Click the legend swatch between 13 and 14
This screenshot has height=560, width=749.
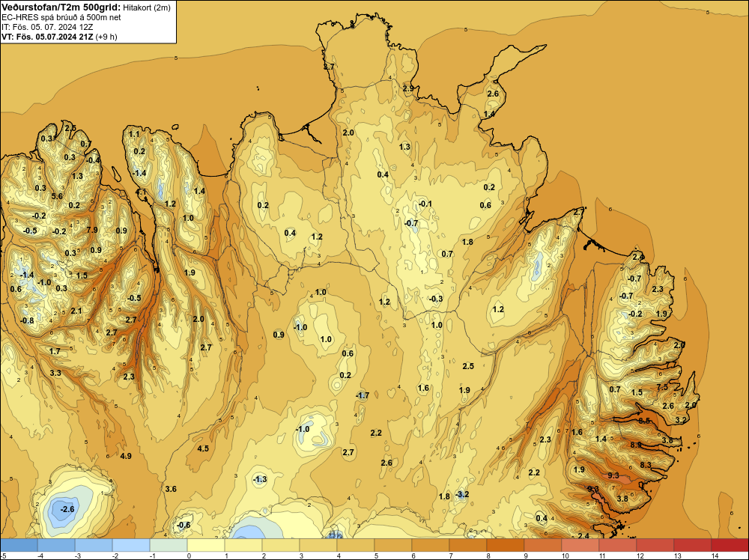tap(693, 545)
